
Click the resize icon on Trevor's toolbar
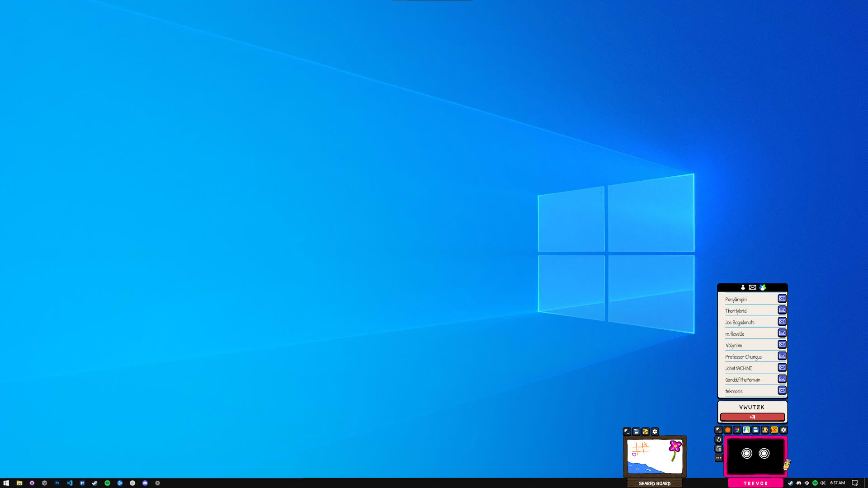[718, 430]
